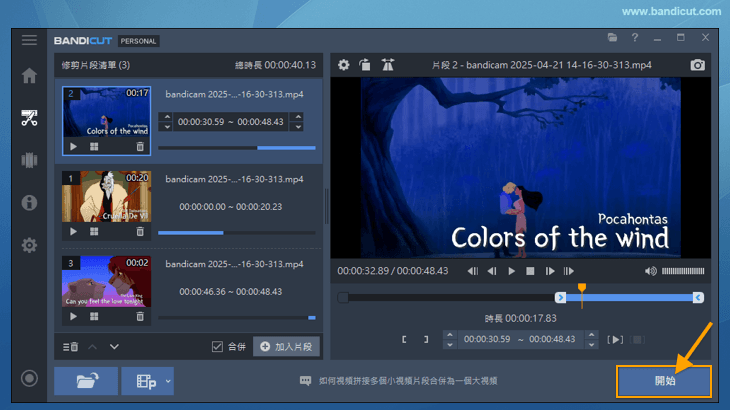The image size is (730, 410).
Task: Decrease start time below preview
Action: click(x=450, y=344)
